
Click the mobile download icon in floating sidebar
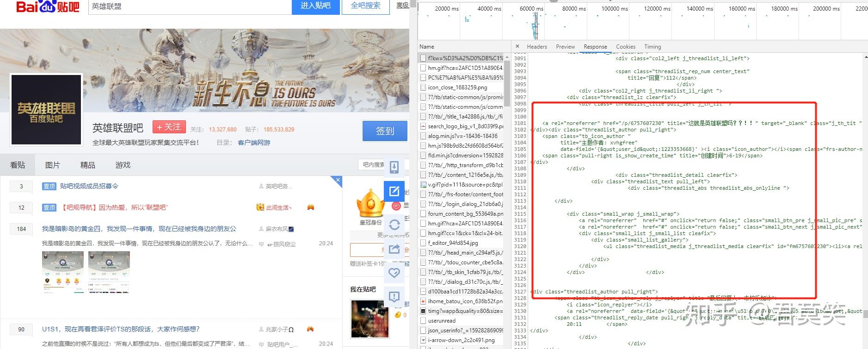pos(394,167)
